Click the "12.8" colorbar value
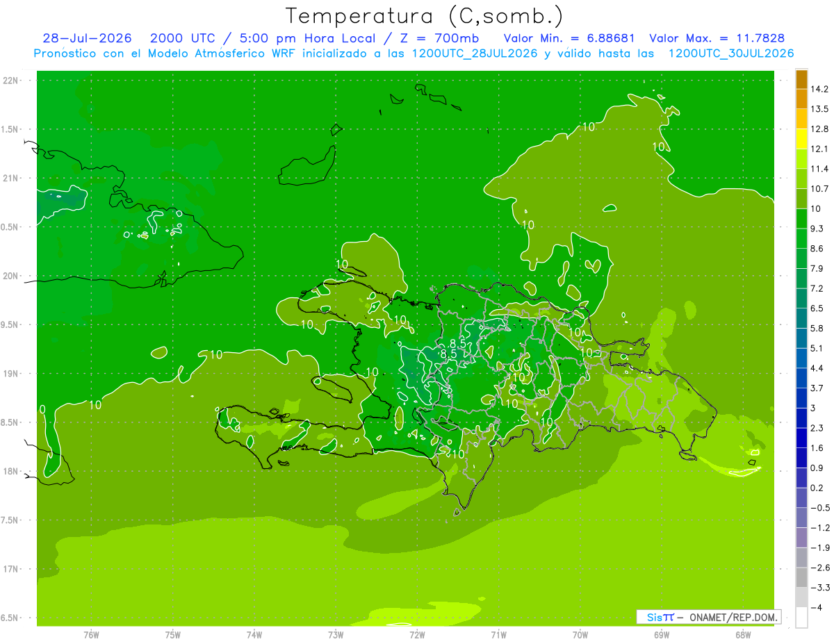This screenshot has width=834, height=644. tap(819, 129)
